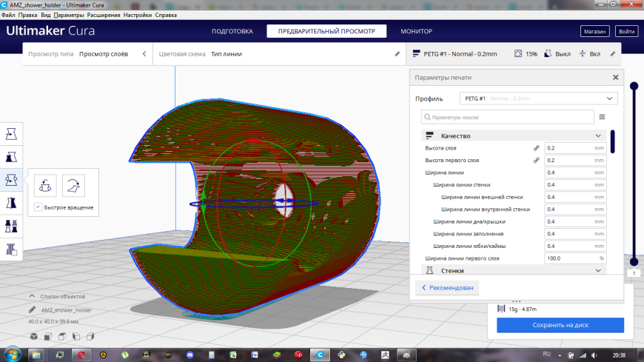
Task: Switch to the МОНИТОР tab
Action: pyautogui.click(x=417, y=31)
